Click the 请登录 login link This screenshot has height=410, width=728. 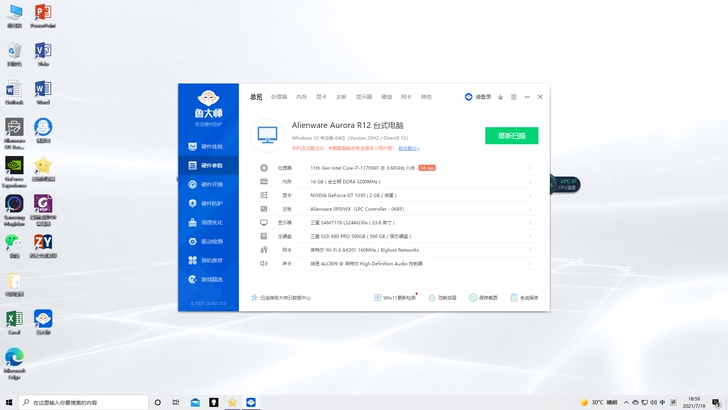pyautogui.click(x=478, y=97)
